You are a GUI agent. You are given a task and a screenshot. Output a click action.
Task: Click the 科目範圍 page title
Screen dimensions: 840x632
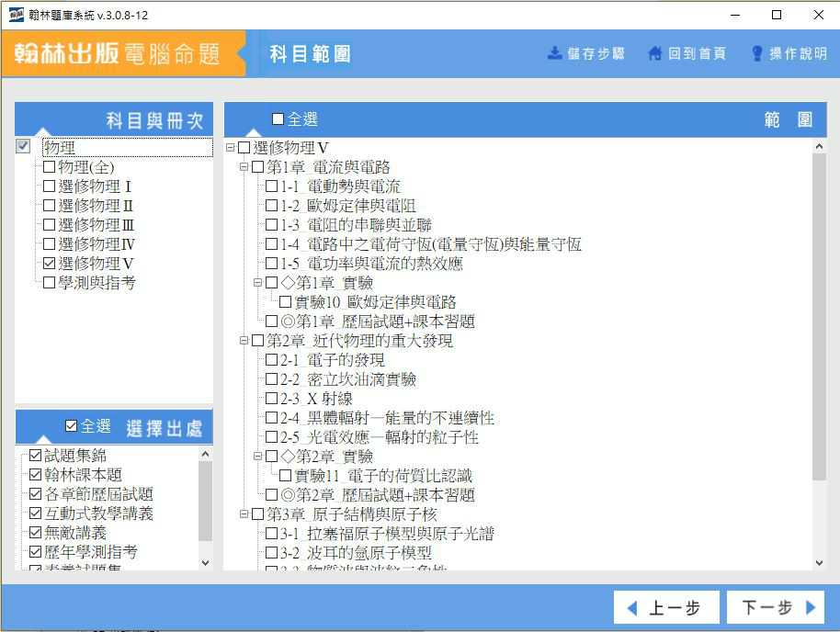pos(311,53)
